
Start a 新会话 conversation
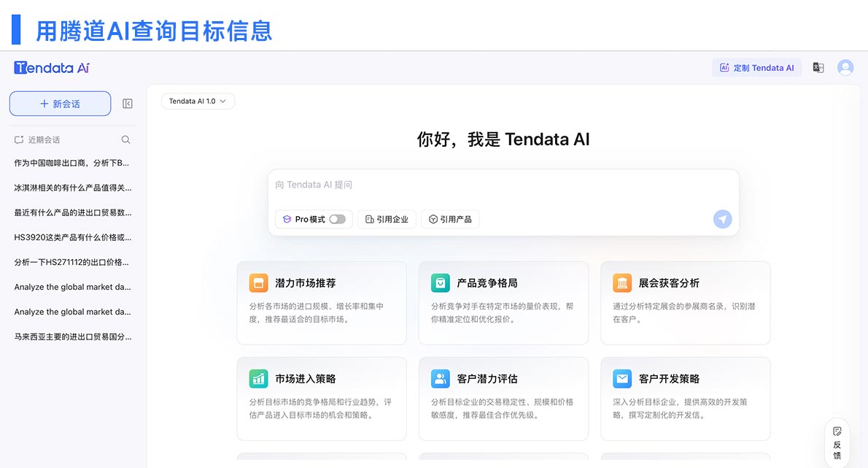60,103
